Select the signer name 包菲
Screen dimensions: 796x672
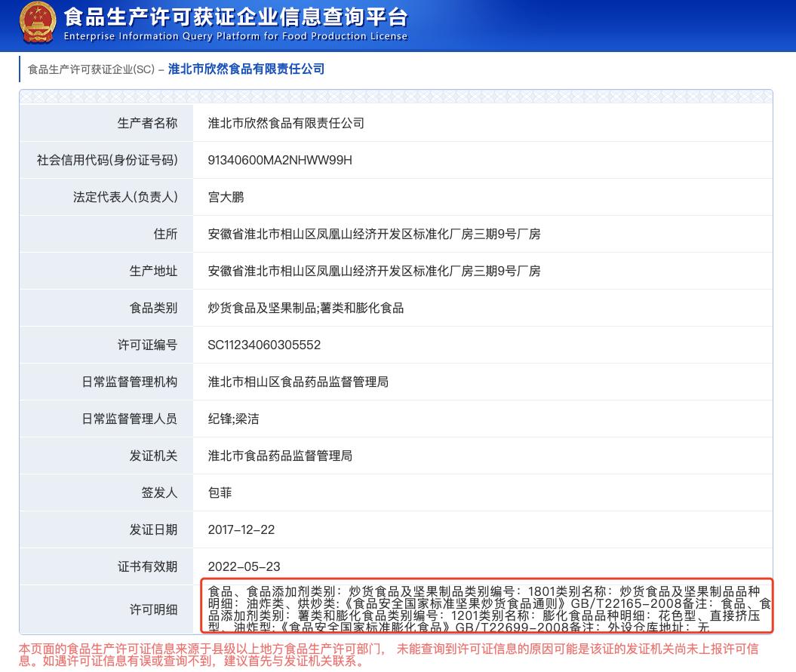[x=217, y=492]
